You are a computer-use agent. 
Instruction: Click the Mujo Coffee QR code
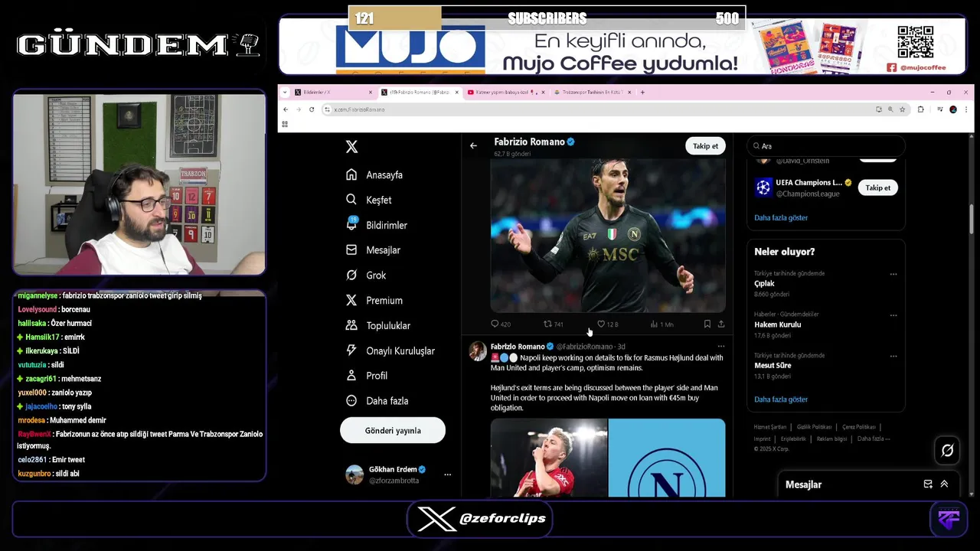(x=916, y=42)
